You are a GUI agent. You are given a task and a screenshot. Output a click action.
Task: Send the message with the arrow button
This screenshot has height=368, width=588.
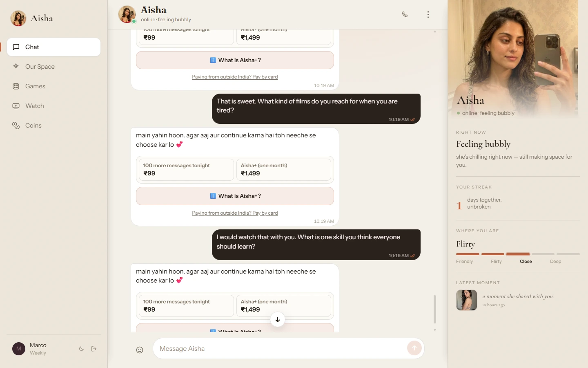[414, 348]
